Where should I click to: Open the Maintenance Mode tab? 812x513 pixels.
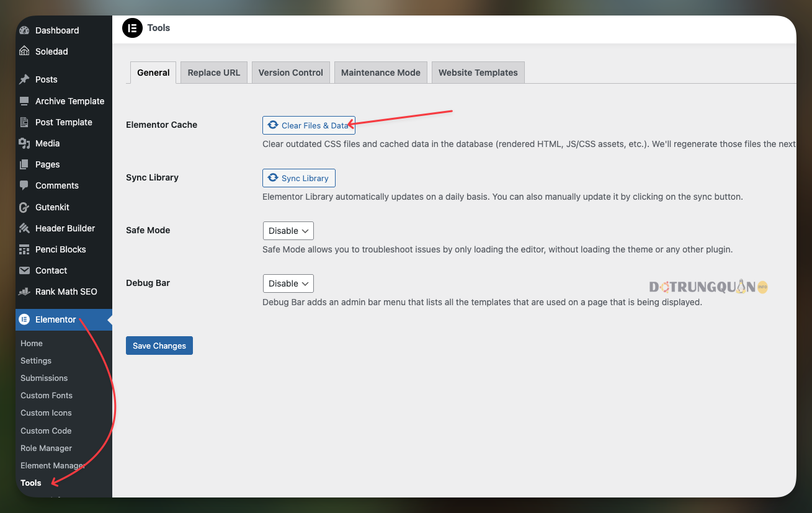pos(381,73)
